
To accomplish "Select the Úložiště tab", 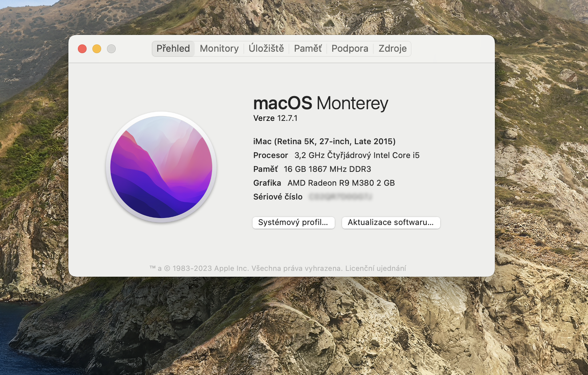I will point(266,48).
